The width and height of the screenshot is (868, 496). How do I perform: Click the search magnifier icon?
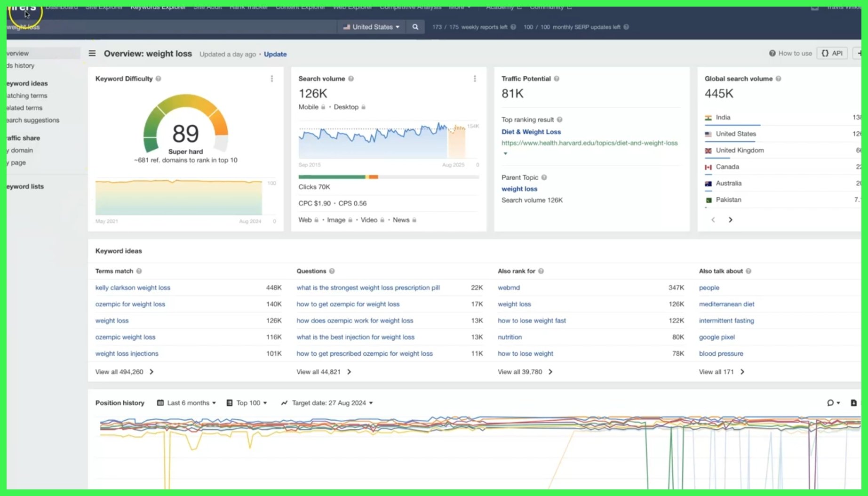tap(414, 27)
